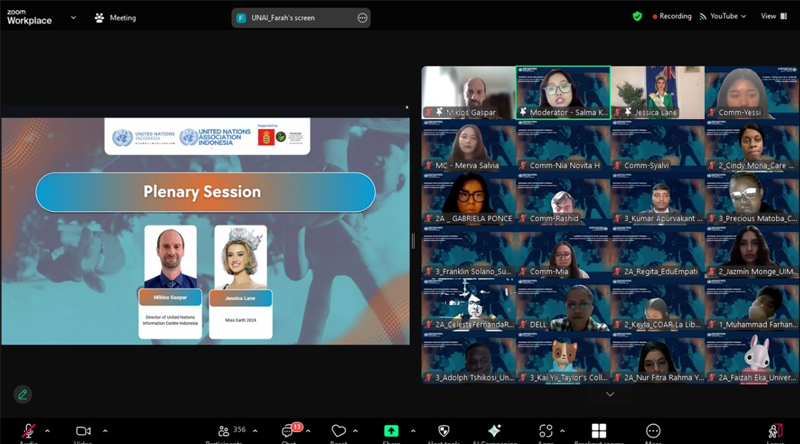Select 2A_Regita_EduEmpati video tile
This screenshot has height=444, width=800.
[x=658, y=252]
